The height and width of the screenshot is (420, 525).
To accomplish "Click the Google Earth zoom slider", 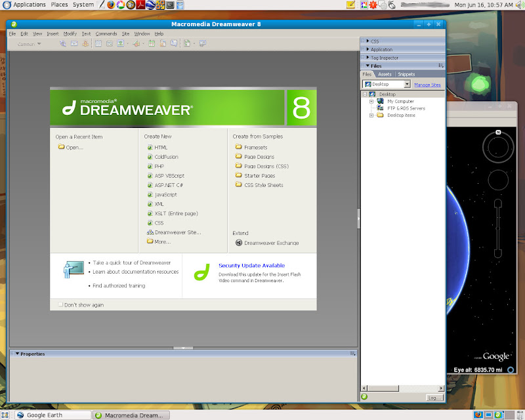I will 498,228.
